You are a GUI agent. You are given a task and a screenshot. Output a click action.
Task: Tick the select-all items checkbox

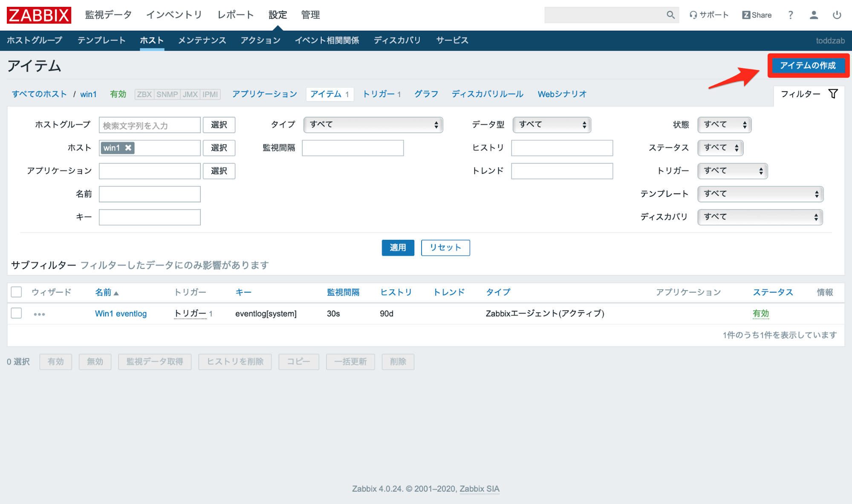tap(16, 292)
